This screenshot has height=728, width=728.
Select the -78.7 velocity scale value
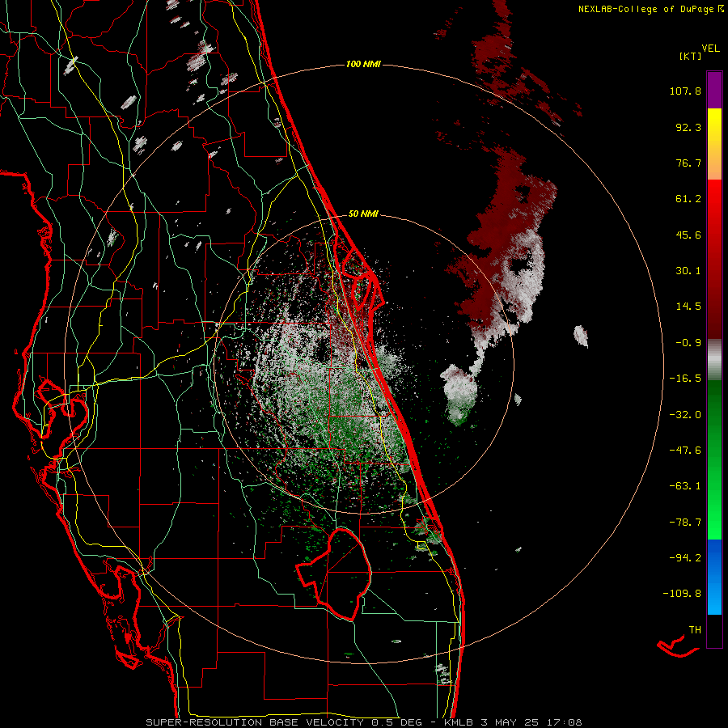coord(685,523)
